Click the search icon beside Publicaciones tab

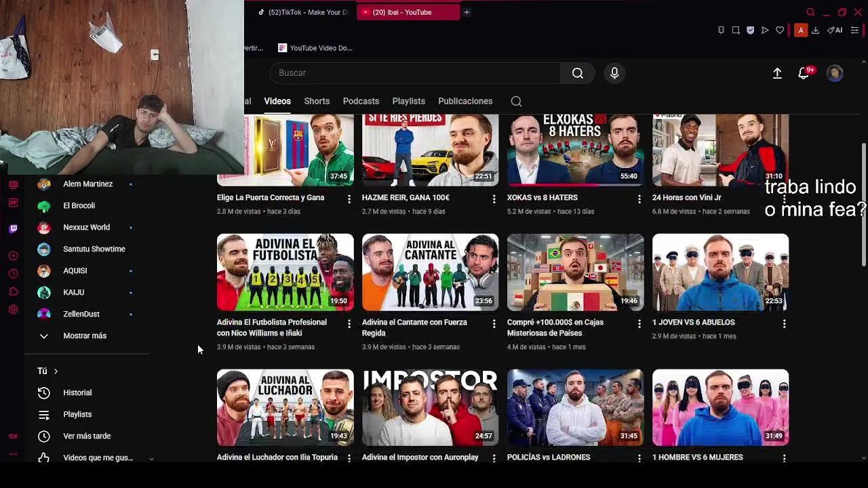[516, 101]
